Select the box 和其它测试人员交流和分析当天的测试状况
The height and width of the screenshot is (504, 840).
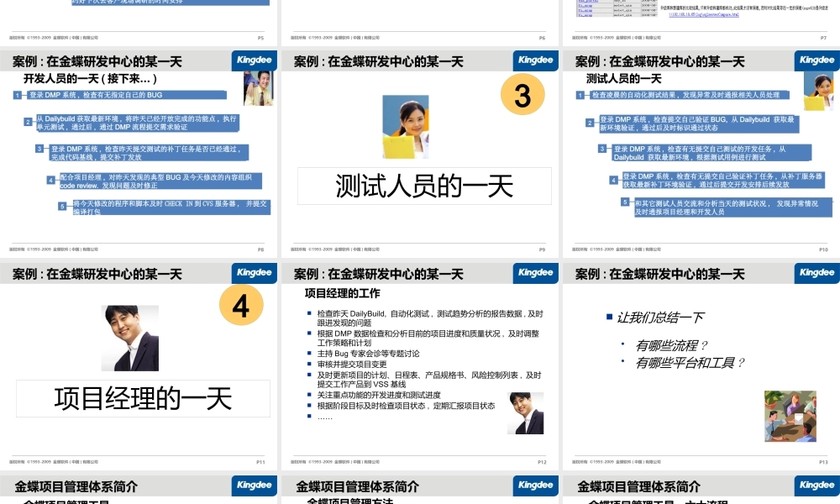[x=733, y=207]
